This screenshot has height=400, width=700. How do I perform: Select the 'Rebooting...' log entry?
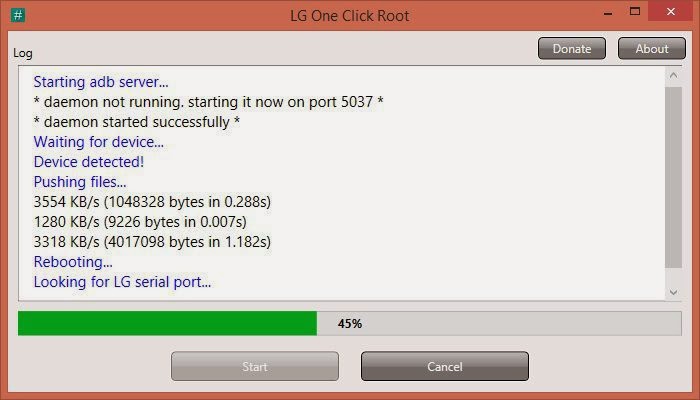[x=73, y=262]
